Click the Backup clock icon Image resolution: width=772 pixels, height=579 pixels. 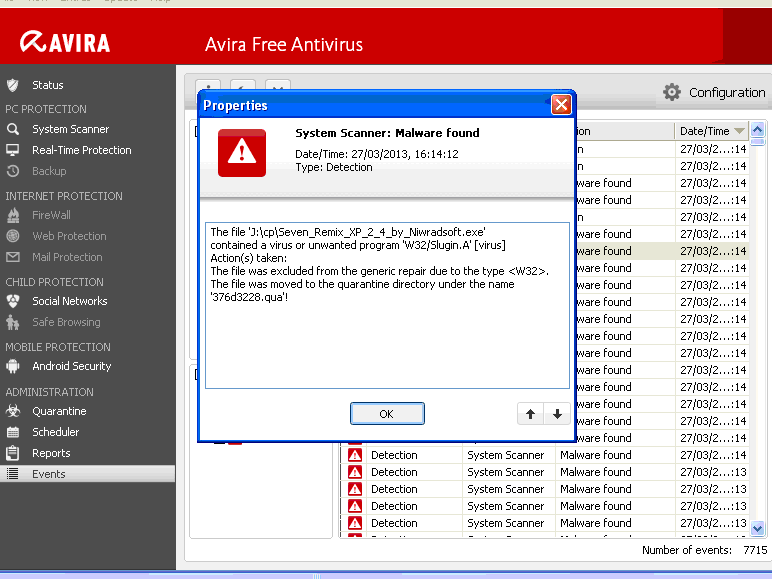pos(13,171)
